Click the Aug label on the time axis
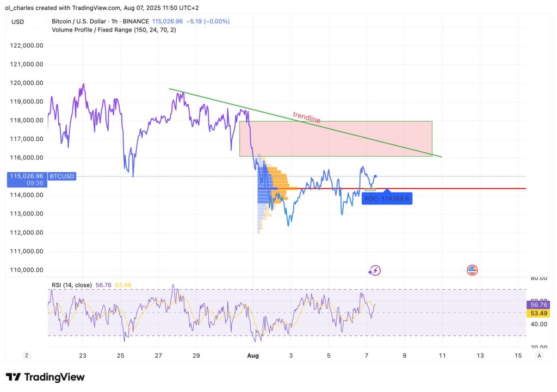 253,355
